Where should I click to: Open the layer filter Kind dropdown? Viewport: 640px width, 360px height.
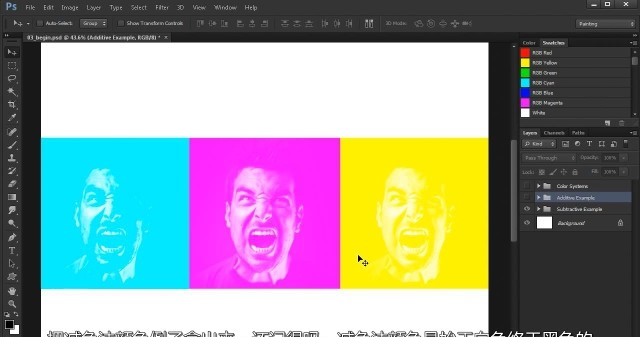(x=539, y=144)
